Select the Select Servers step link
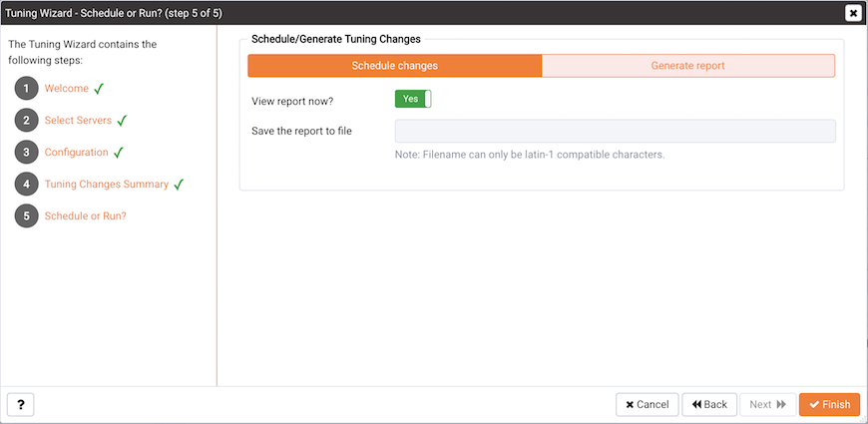The image size is (868, 424). pos(78,120)
